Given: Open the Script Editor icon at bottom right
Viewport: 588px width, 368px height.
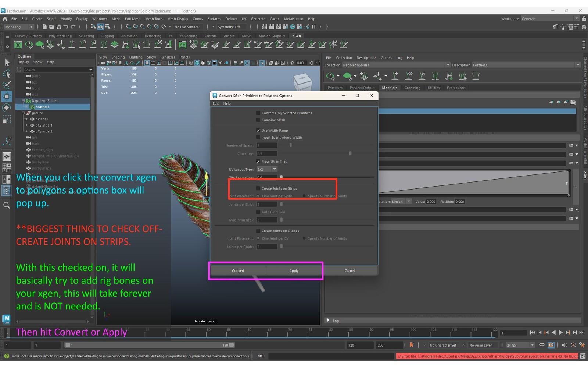Looking at the screenshot, I should (x=583, y=356).
